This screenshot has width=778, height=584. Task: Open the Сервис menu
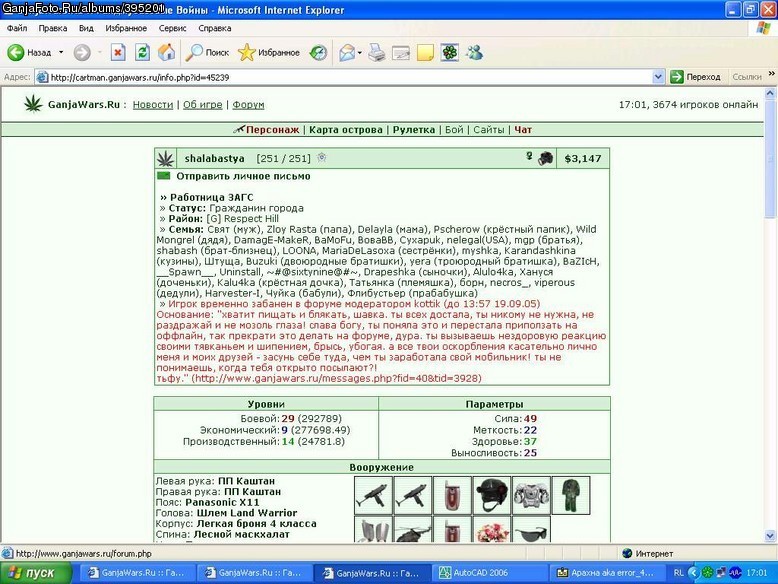[172, 28]
